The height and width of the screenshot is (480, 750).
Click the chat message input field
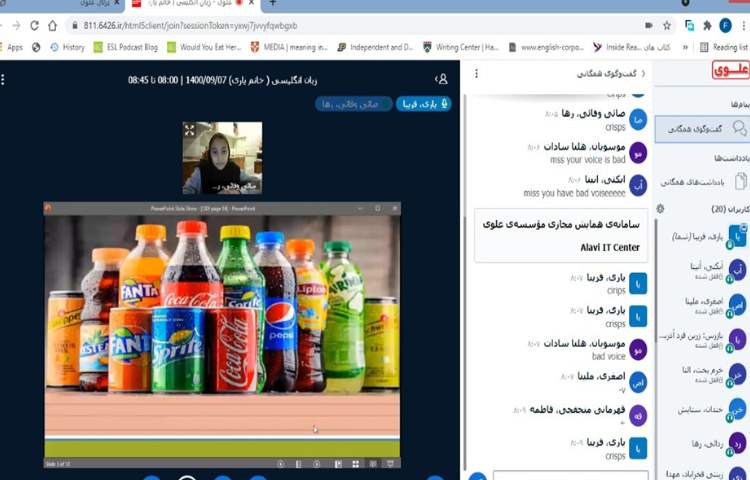(570, 476)
